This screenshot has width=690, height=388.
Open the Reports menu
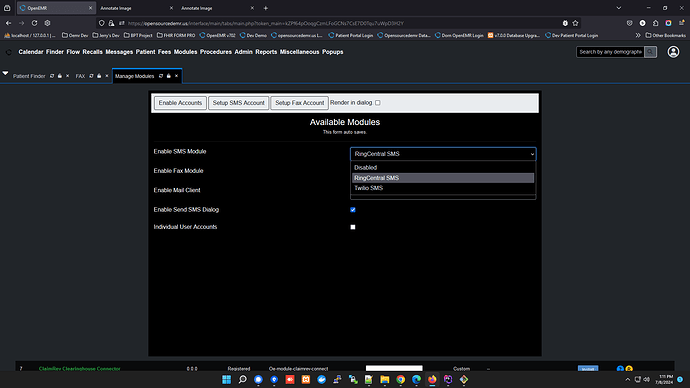tap(266, 52)
